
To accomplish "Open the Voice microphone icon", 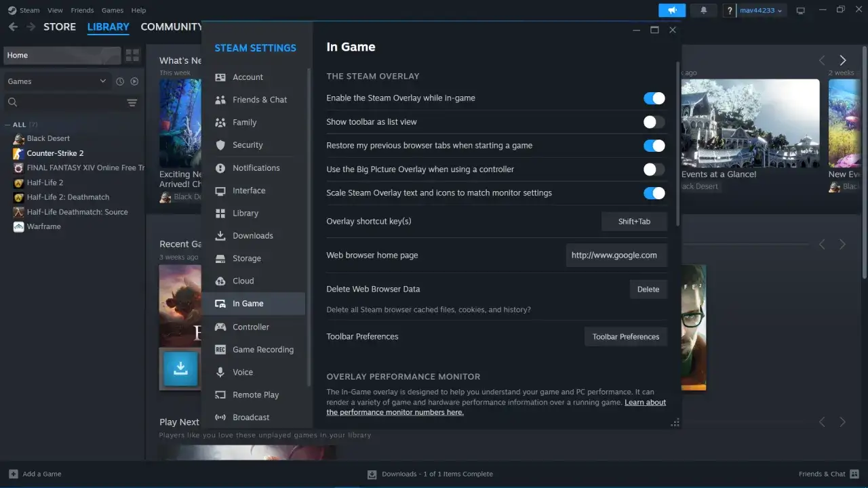I will click(x=220, y=372).
